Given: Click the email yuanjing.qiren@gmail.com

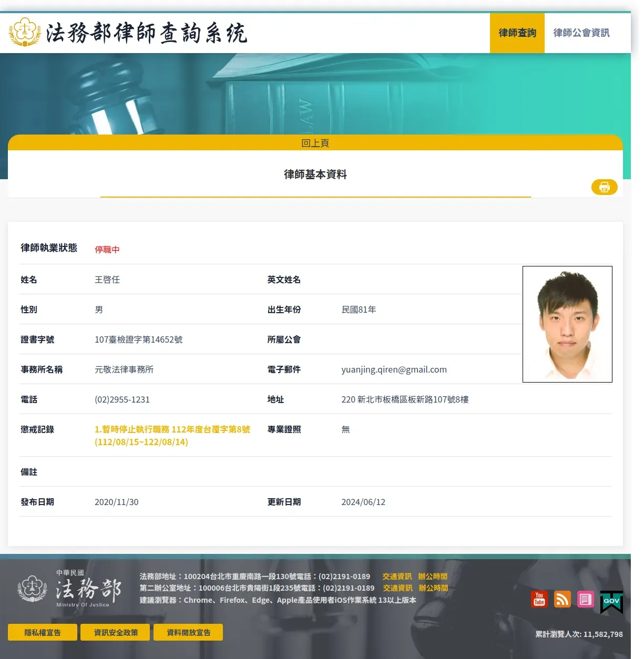Looking at the screenshot, I should click(x=394, y=369).
